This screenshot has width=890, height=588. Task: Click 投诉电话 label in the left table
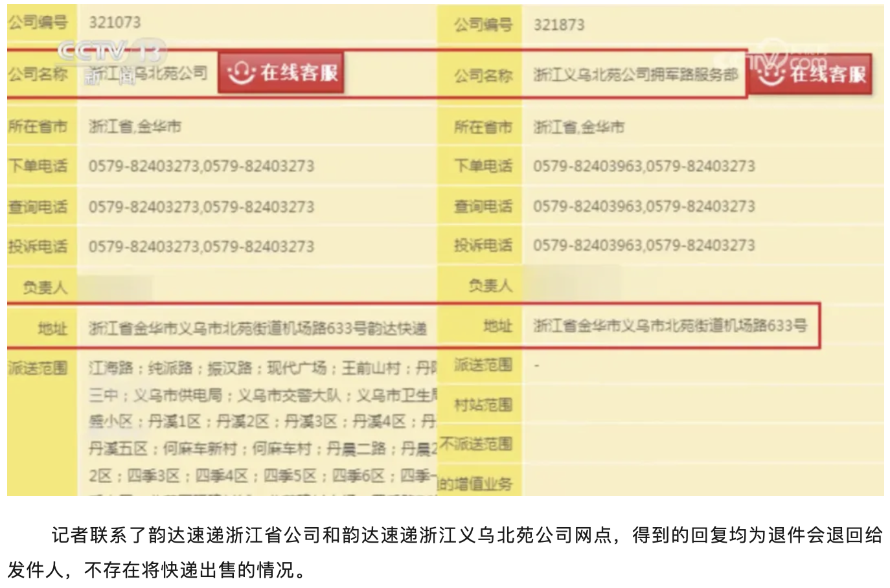click(38, 246)
